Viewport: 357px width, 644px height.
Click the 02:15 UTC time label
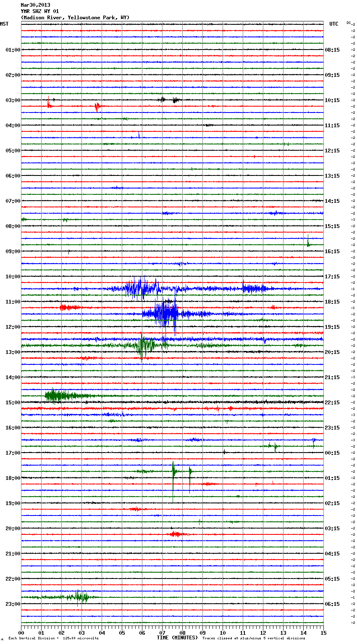pyautogui.click(x=332, y=503)
